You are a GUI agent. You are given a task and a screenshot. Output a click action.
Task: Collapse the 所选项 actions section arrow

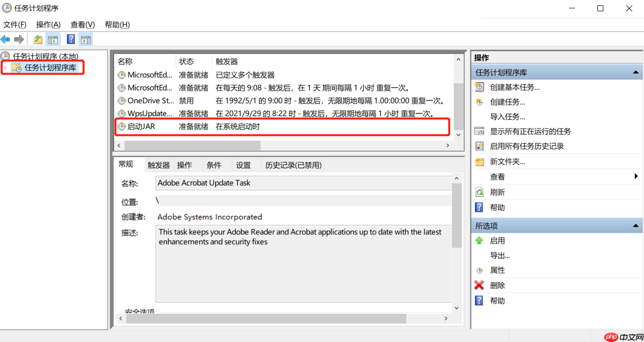click(x=636, y=226)
